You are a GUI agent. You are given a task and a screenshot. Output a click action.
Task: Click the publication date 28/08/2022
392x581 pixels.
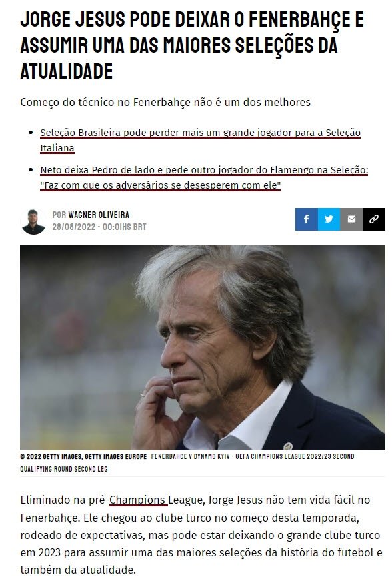click(73, 227)
